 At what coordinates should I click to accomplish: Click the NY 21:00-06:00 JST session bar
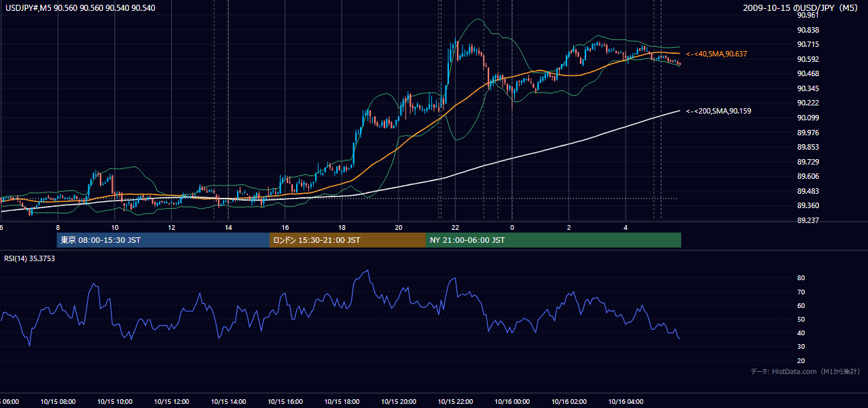[554, 240]
